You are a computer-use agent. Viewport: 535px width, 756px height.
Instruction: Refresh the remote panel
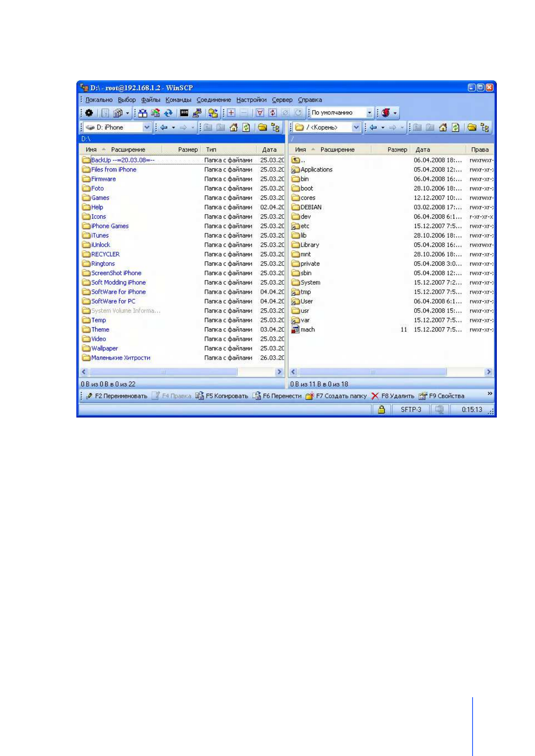(x=455, y=127)
